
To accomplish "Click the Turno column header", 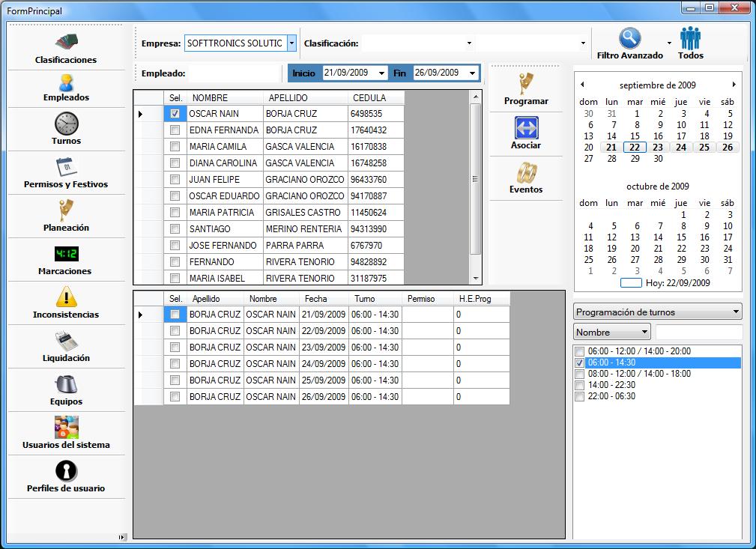I will [365, 299].
